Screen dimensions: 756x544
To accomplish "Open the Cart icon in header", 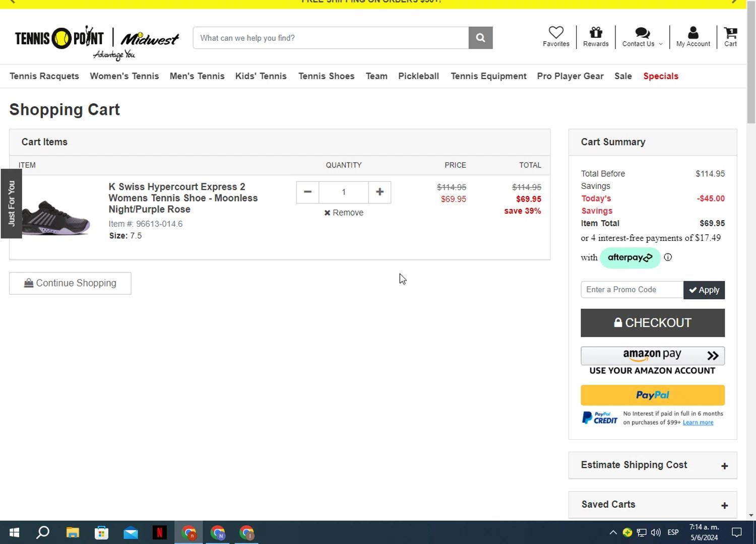I will tap(730, 36).
